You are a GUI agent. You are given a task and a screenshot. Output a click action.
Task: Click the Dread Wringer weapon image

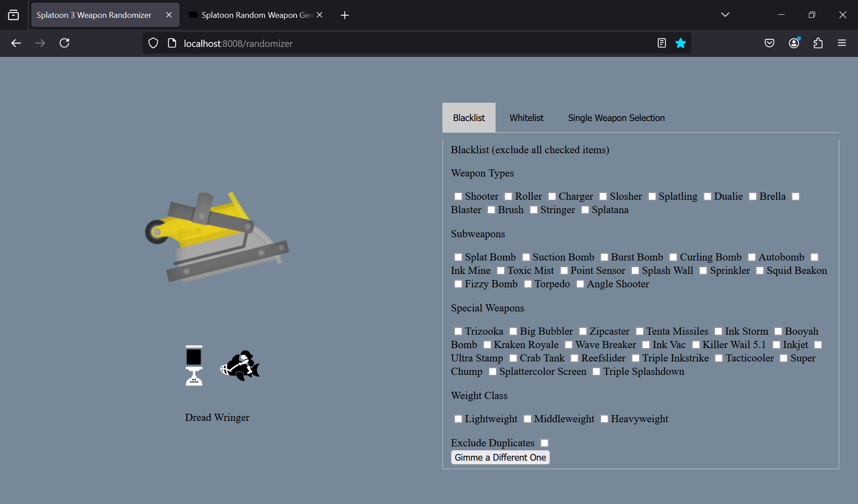click(x=217, y=237)
